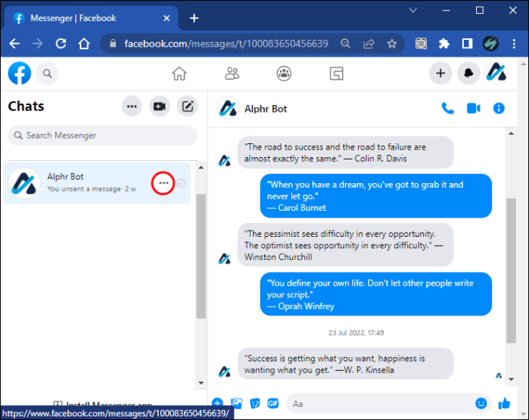Open emoji picker in message box
Viewport: 529px width, 420px height.
tap(481, 403)
